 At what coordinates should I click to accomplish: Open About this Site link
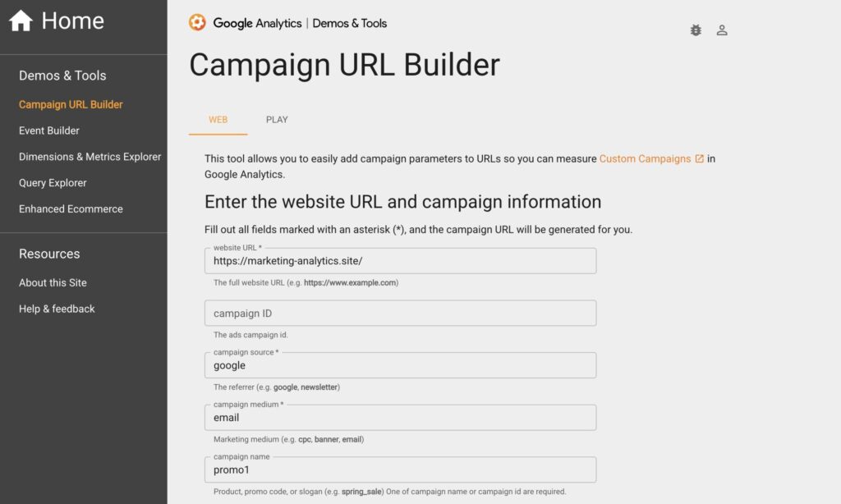point(53,282)
